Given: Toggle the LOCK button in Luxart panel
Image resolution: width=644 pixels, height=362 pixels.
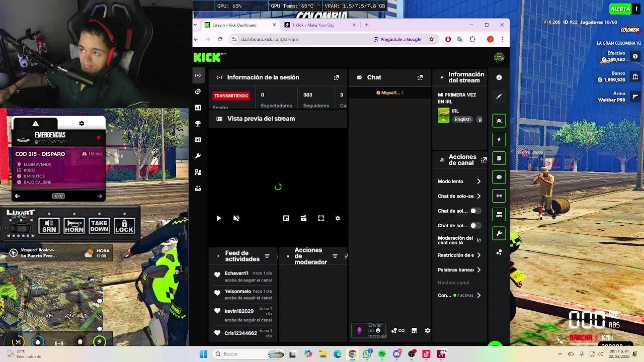Looking at the screenshot, I should pos(124,226).
